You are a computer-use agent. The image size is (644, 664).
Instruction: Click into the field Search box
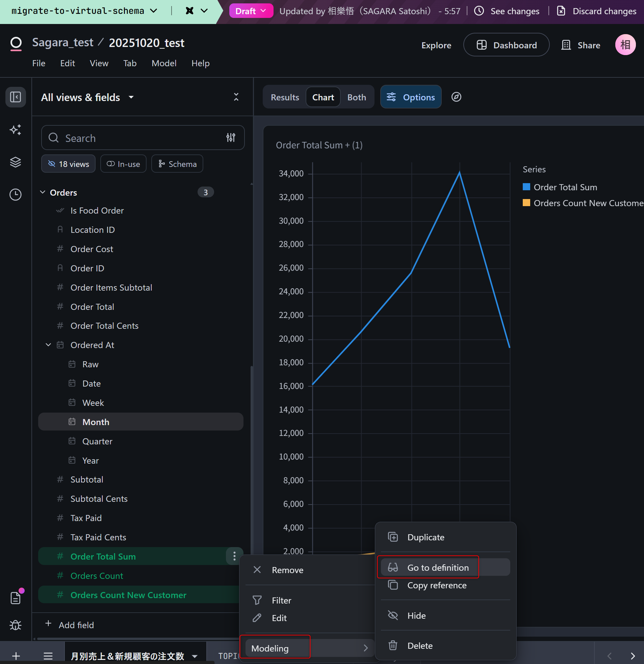(x=135, y=138)
